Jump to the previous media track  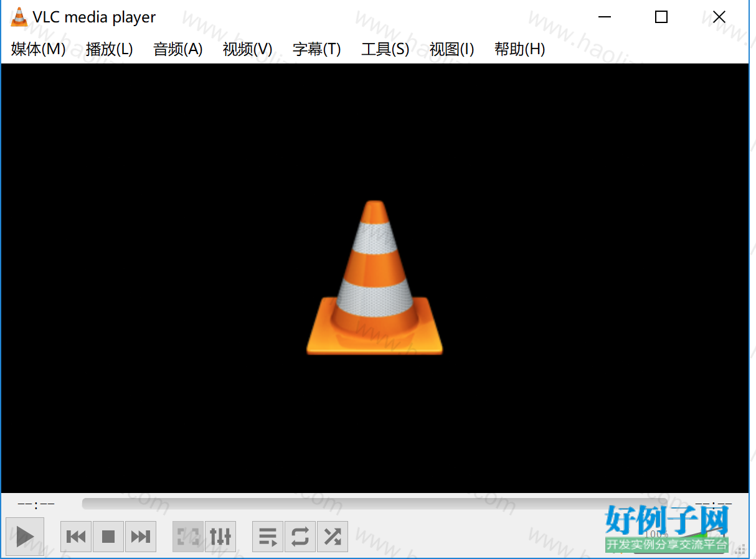pyautogui.click(x=76, y=537)
